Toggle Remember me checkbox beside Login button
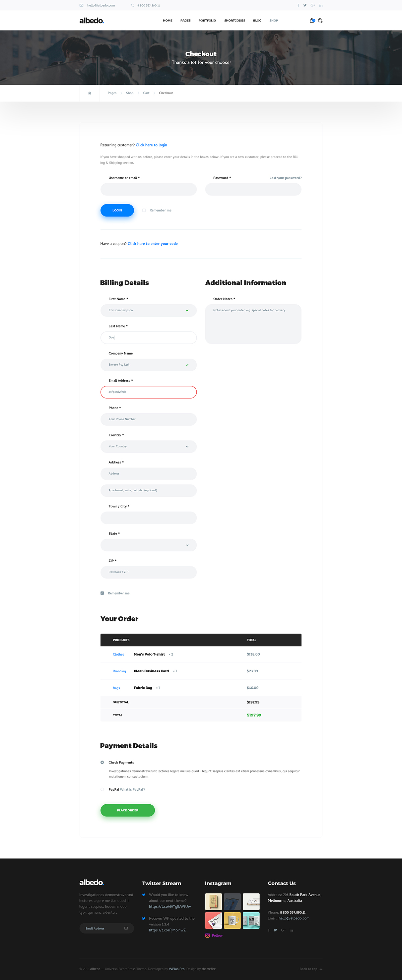This screenshot has width=402, height=980. point(144,210)
